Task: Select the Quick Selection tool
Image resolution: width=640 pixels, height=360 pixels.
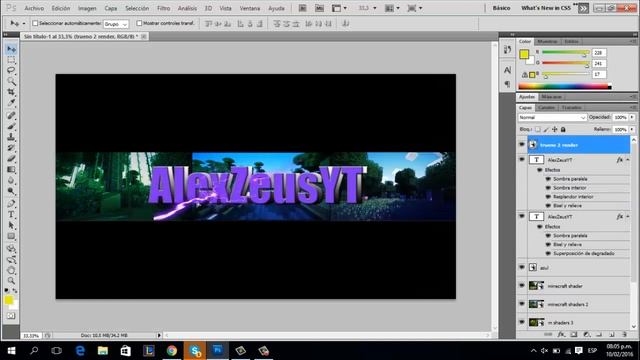Action: [11, 81]
